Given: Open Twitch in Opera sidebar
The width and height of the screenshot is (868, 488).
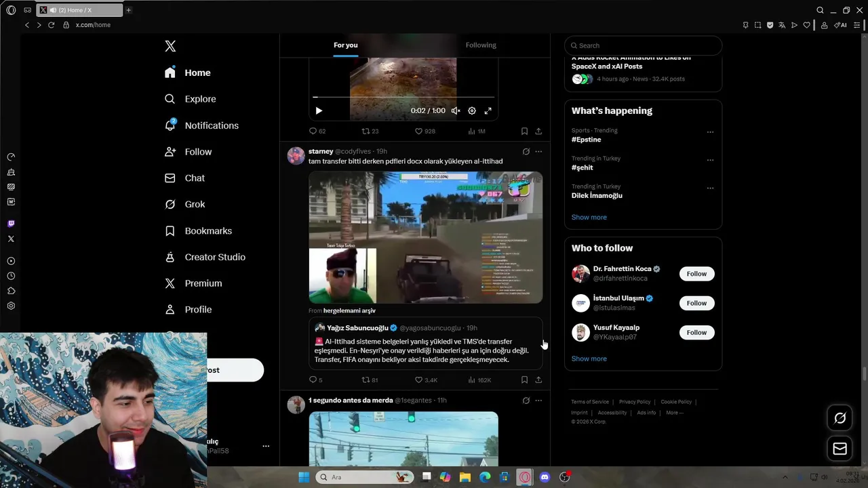Looking at the screenshot, I should point(11,224).
